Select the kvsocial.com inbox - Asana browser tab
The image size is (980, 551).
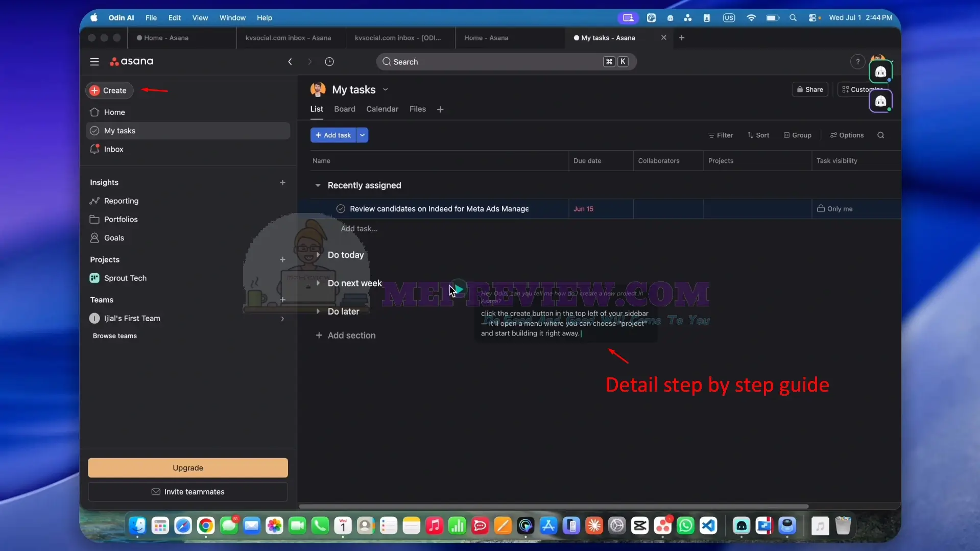click(x=288, y=38)
